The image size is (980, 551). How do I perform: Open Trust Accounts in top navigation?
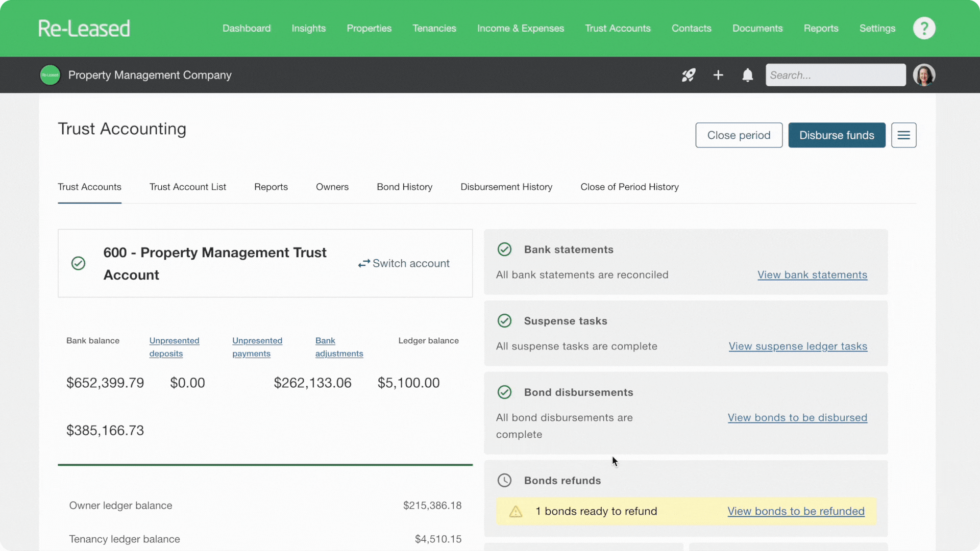[x=618, y=29]
